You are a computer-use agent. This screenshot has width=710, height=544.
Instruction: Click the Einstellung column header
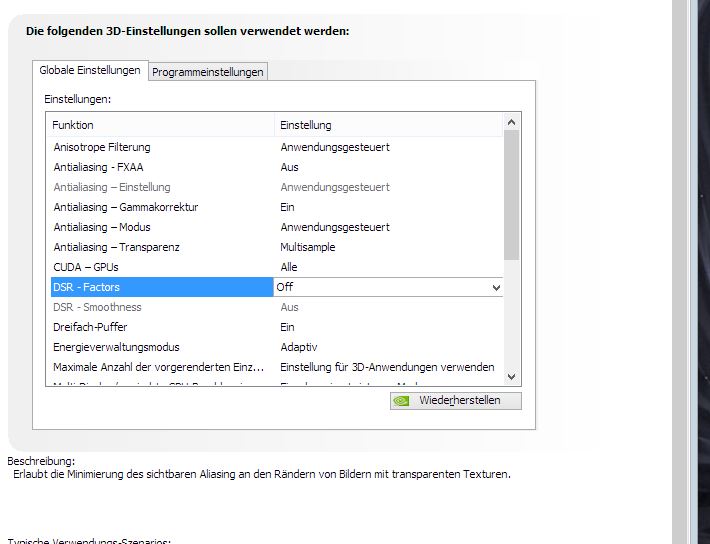tap(389, 125)
